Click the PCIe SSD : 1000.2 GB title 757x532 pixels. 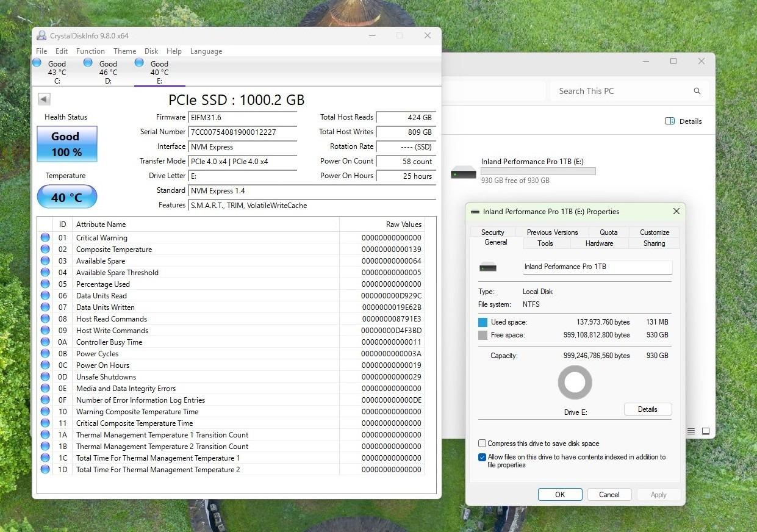[237, 100]
